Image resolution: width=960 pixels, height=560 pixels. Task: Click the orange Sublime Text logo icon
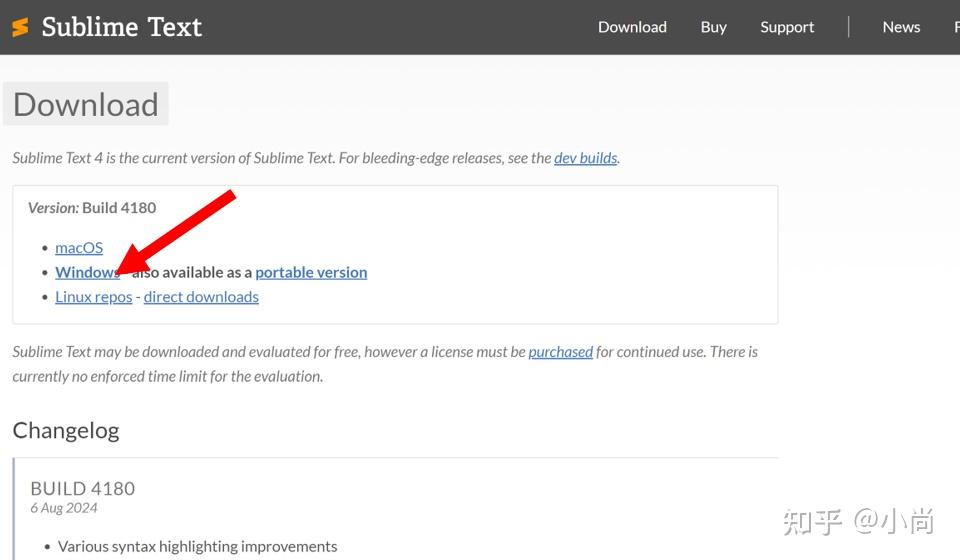click(20, 27)
